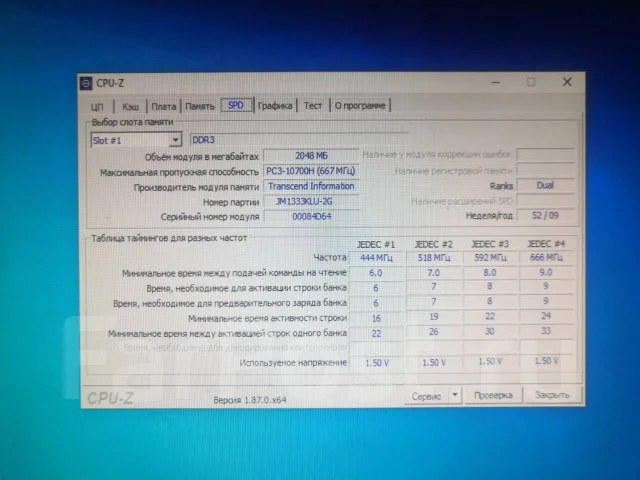The width and height of the screenshot is (640, 480).
Task: Click the DDR3 memory type field
Action: (299, 140)
